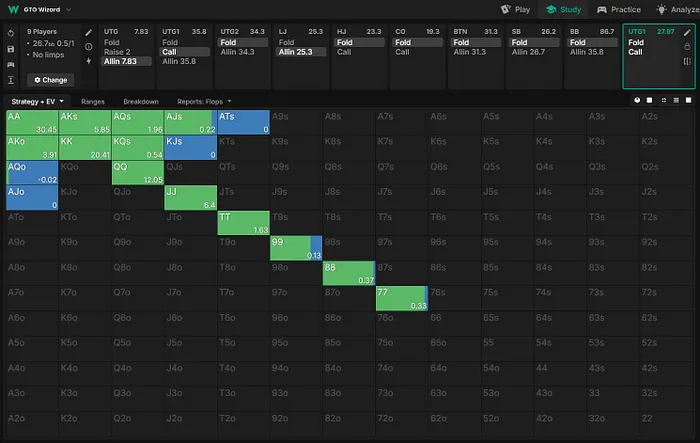Switch to the Ranges tab
The height and width of the screenshot is (443, 700).
(93, 101)
